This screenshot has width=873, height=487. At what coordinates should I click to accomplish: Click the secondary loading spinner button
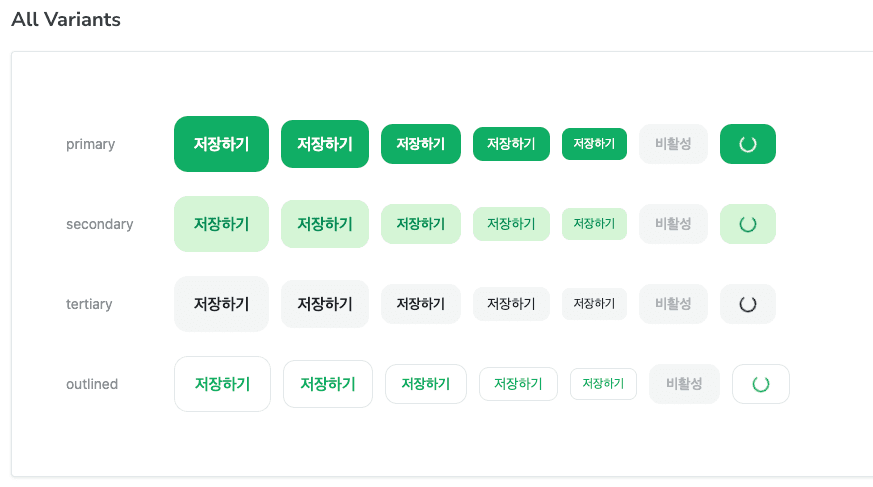click(748, 224)
